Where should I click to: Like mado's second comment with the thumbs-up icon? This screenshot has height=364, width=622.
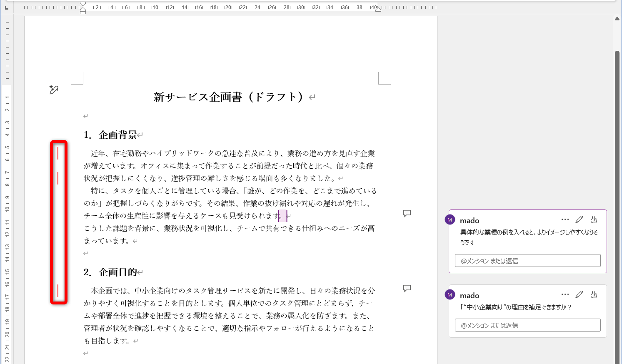pyautogui.click(x=594, y=294)
